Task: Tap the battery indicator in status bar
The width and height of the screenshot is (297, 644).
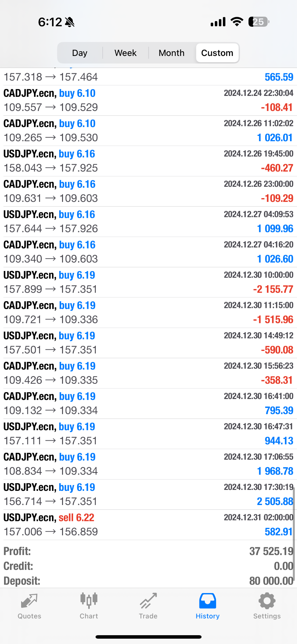Action: pyautogui.click(x=259, y=22)
